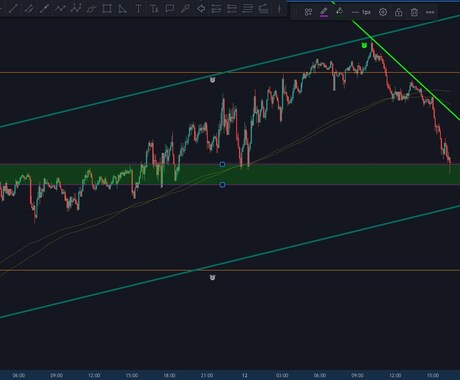460x380 pixels.
Task: Select the three-line horizontal levels tool
Action: click(247, 9)
